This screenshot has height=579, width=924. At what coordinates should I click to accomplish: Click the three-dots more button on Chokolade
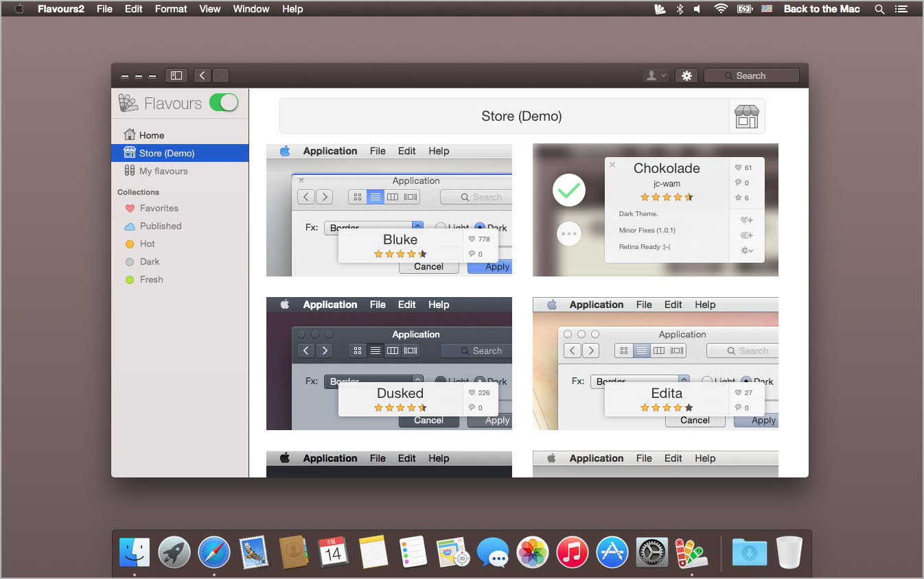tap(568, 234)
